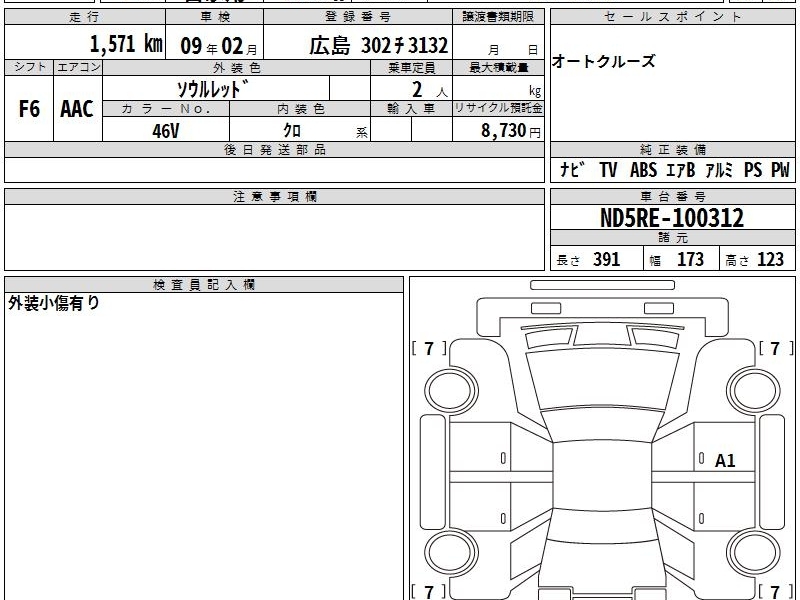Click registration number 広島 302チ3132
The image size is (800, 600).
click(378, 45)
